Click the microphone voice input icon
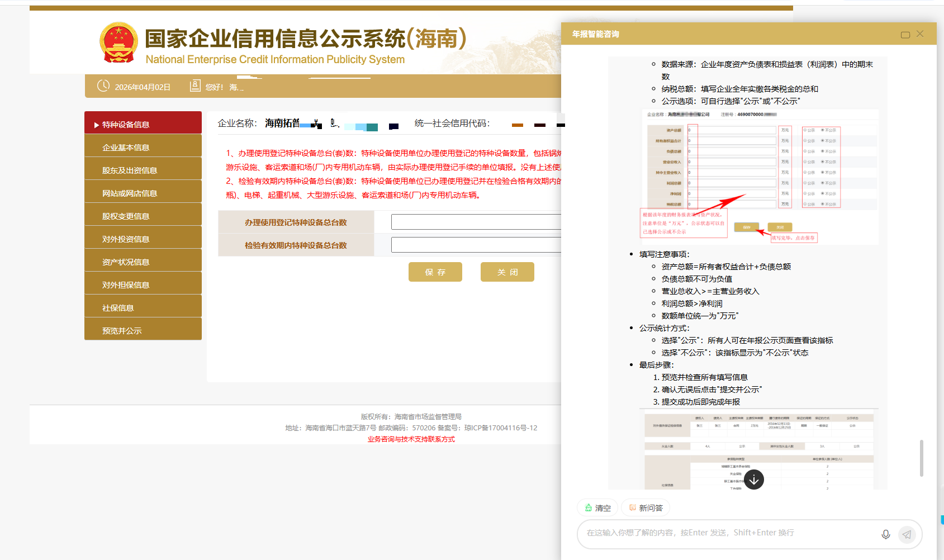 (885, 534)
